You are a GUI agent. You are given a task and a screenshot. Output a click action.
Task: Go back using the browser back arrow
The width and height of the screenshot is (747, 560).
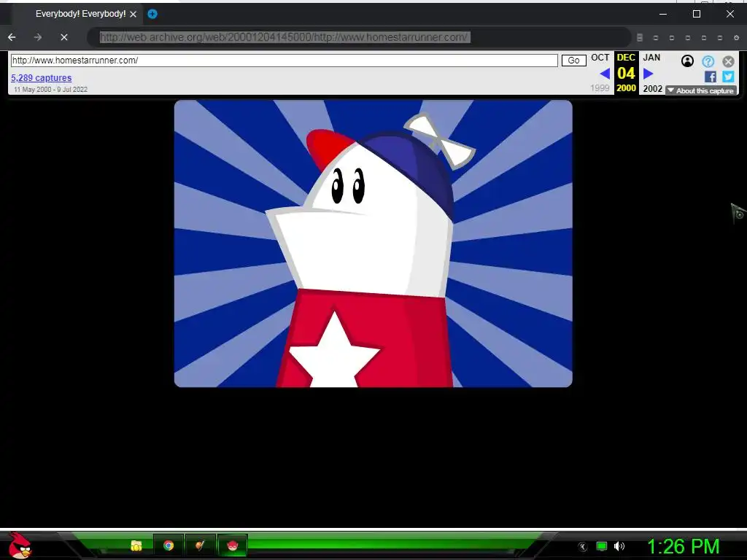coord(12,37)
